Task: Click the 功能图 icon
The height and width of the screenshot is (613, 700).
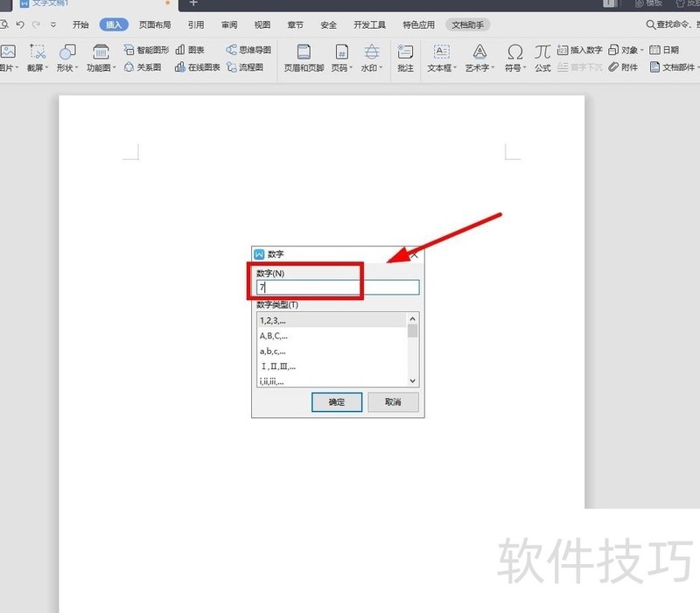Action: (101, 52)
